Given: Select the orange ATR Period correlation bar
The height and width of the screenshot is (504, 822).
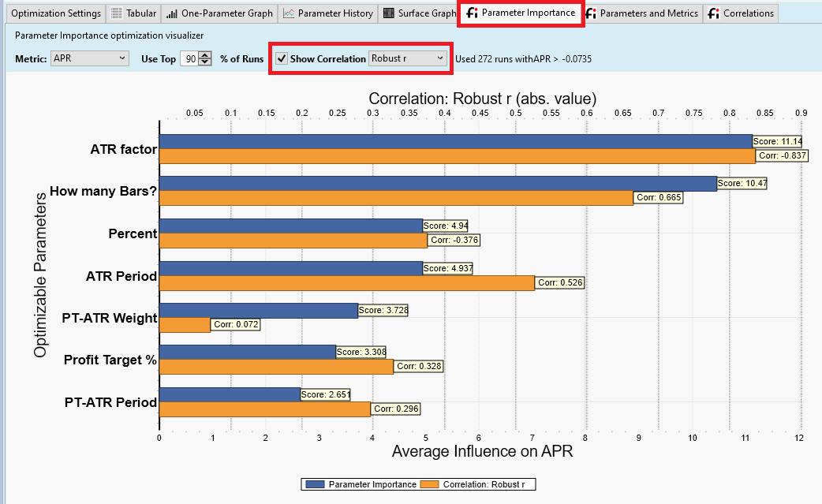Looking at the screenshot, I should (x=346, y=282).
